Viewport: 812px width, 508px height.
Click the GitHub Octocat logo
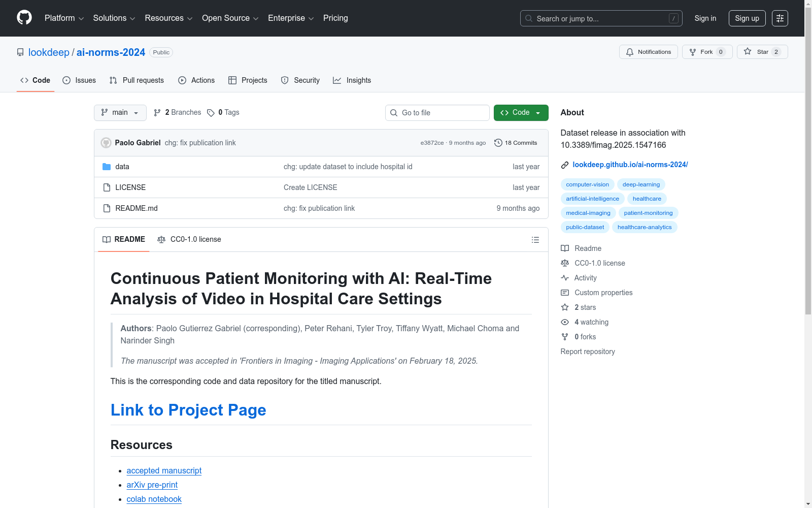point(24,18)
